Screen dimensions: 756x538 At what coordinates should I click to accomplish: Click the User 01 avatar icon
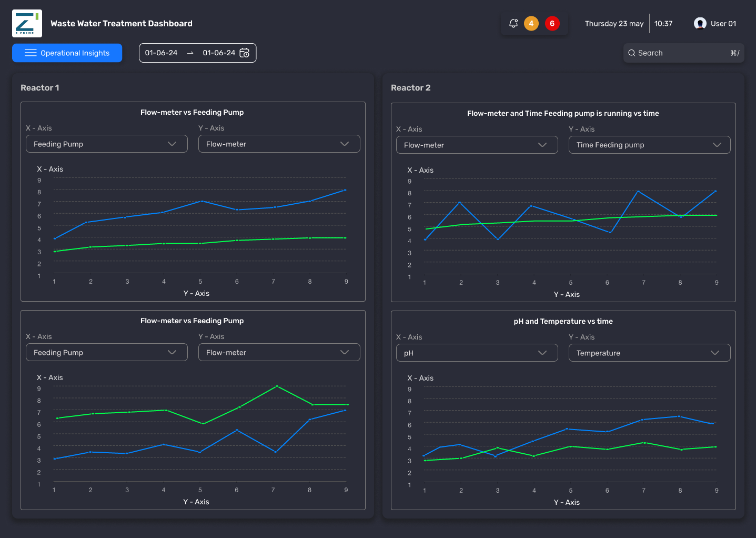coord(700,24)
